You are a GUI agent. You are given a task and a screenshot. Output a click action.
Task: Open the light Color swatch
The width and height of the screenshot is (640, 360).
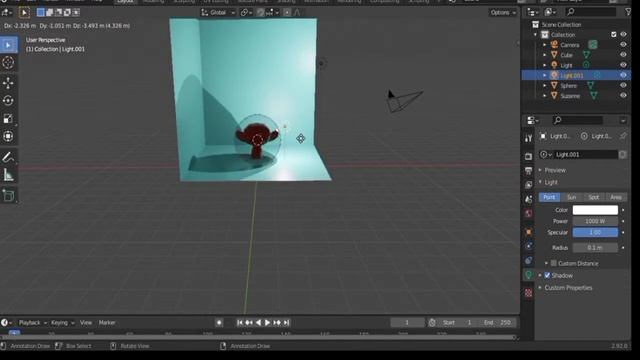click(x=595, y=210)
